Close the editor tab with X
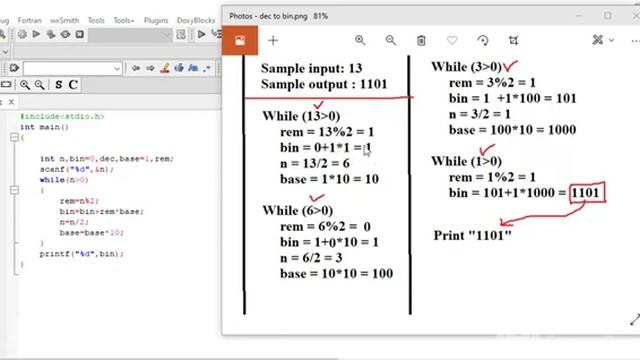Image resolution: width=640 pixels, height=360 pixels. [11, 102]
